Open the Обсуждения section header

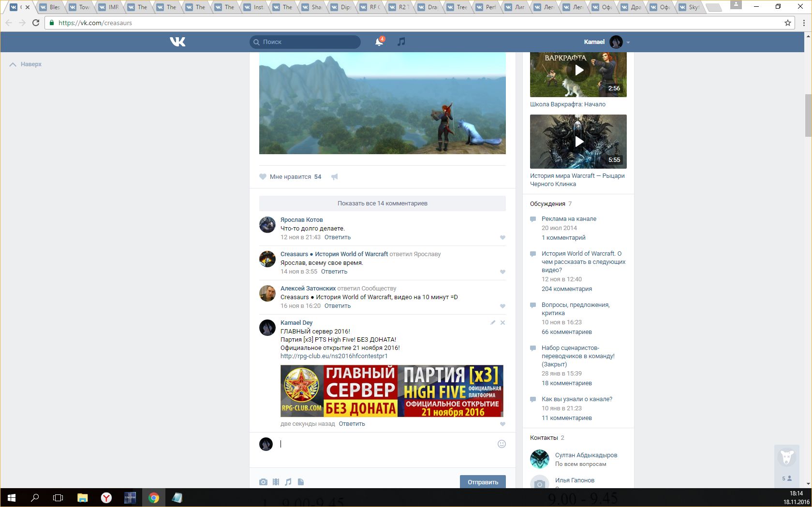click(x=547, y=204)
